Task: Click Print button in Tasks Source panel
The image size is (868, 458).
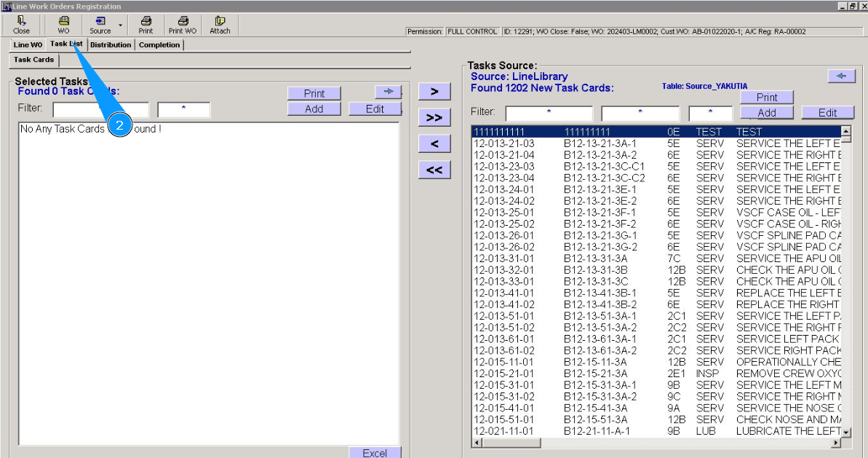Action: coord(767,98)
